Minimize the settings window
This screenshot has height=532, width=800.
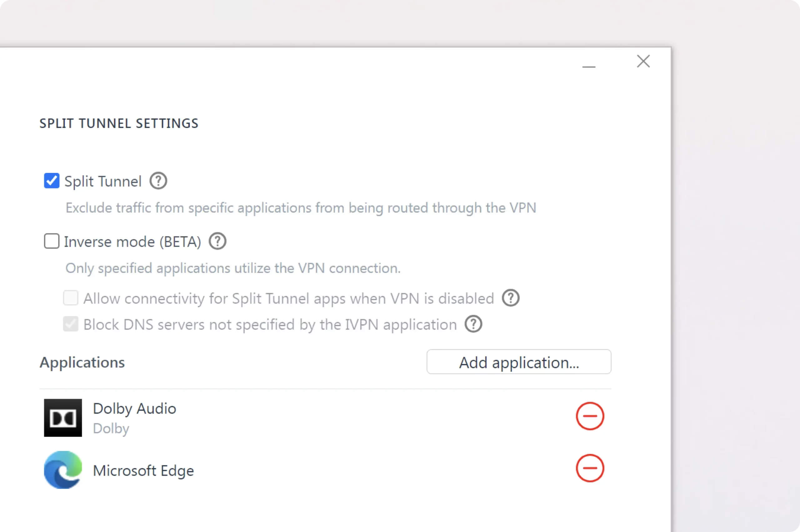tap(588, 67)
